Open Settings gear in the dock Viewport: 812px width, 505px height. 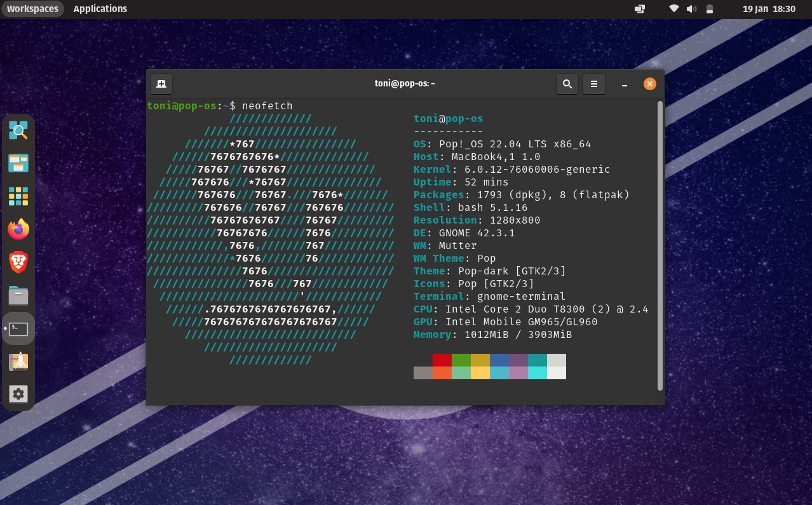point(18,394)
